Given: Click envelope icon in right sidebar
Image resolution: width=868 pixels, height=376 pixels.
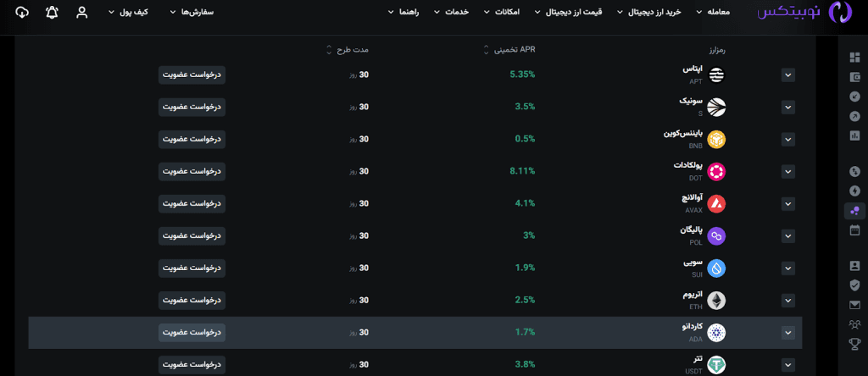Looking at the screenshot, I should (854, 305).
